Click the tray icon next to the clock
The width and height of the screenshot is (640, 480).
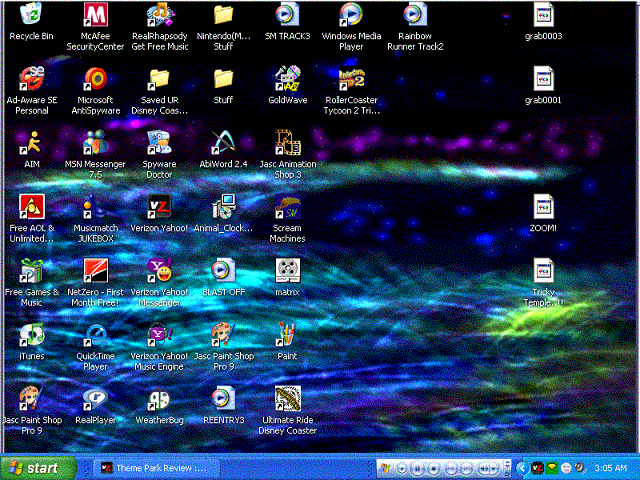[x=579, y=468]
